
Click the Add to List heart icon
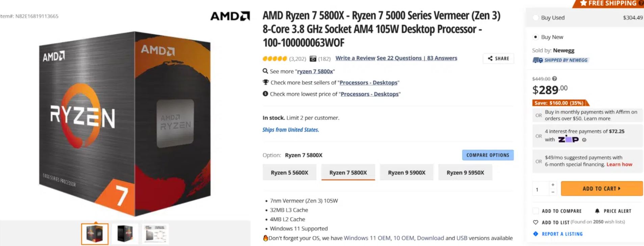point(536,222)
